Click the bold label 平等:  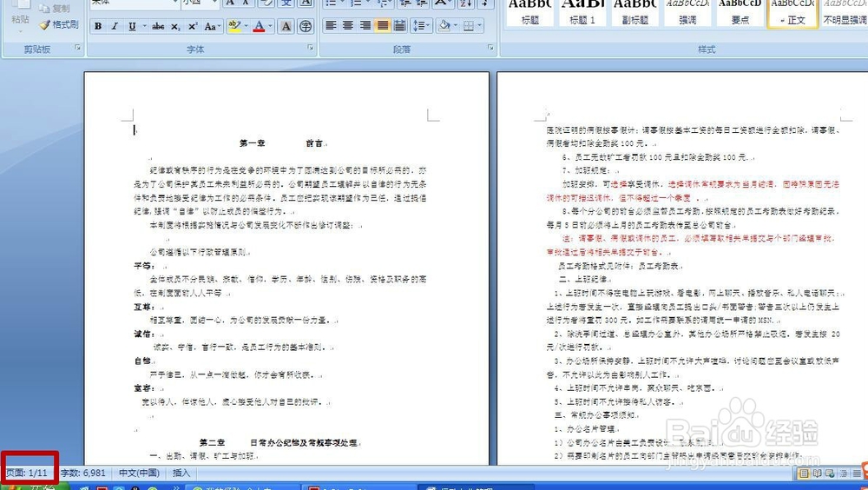(x=144, y=266)
